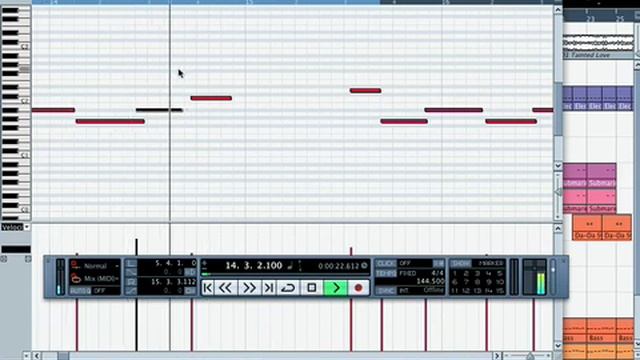Click horizontal scrollbar right arrow
The width and height of the screenshot is (640, 360).
point(497,356)
